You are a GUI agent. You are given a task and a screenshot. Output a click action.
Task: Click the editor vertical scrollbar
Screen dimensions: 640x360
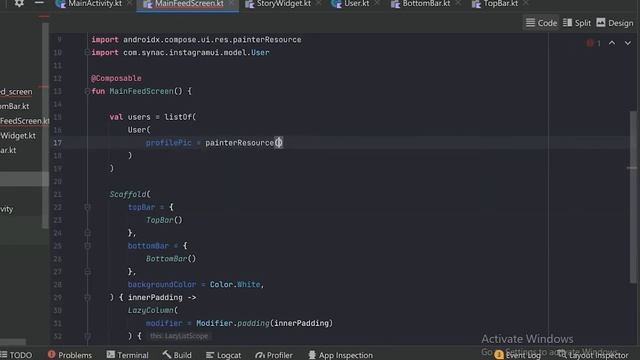point(633,196)
